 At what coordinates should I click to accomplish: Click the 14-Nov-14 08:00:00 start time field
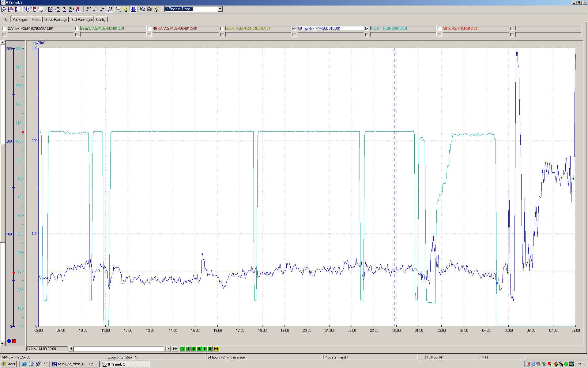click(x=47, y=349)
